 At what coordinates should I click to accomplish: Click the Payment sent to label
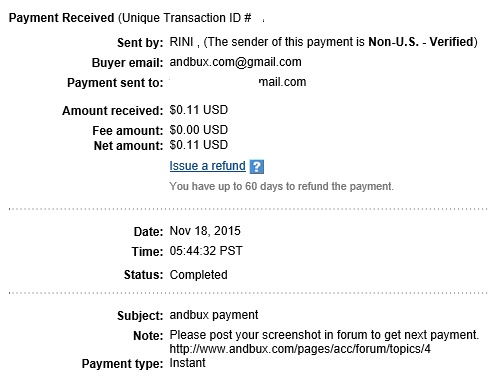click(x=115, y=83)
